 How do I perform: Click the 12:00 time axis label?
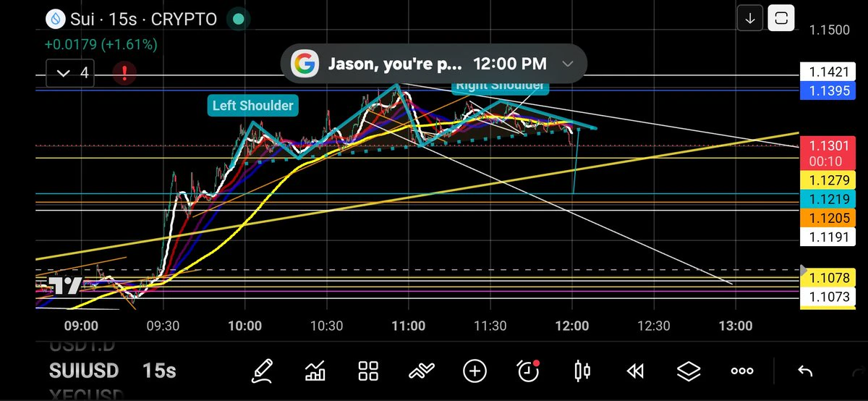[571, 326]
